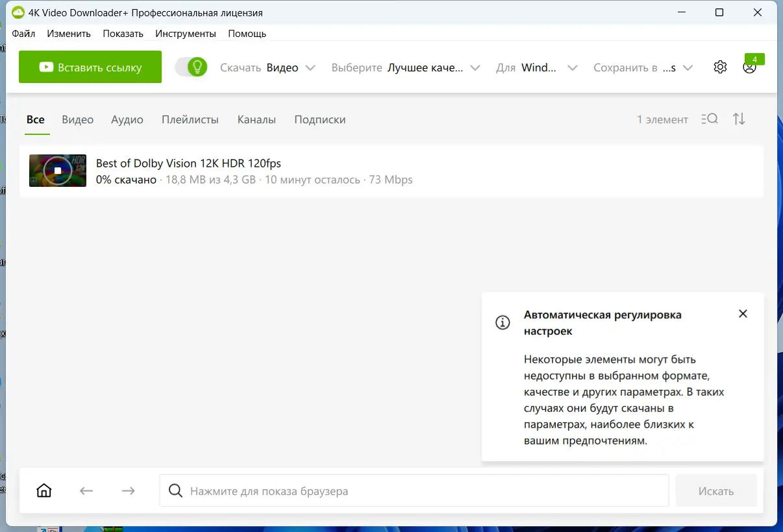Click the search filter icon near 1 элемент

click(711, 119)
